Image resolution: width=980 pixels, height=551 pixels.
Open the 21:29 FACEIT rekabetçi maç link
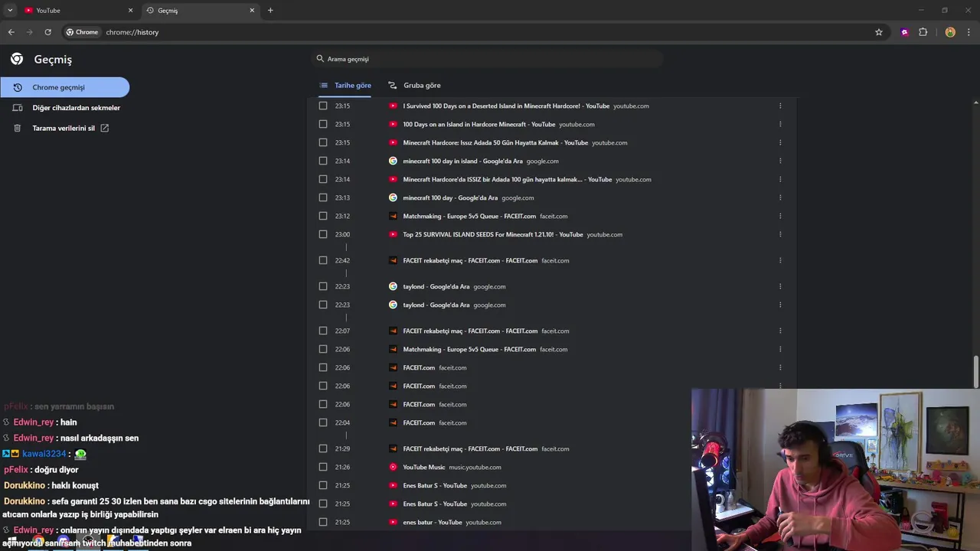(x=470, y=448)
